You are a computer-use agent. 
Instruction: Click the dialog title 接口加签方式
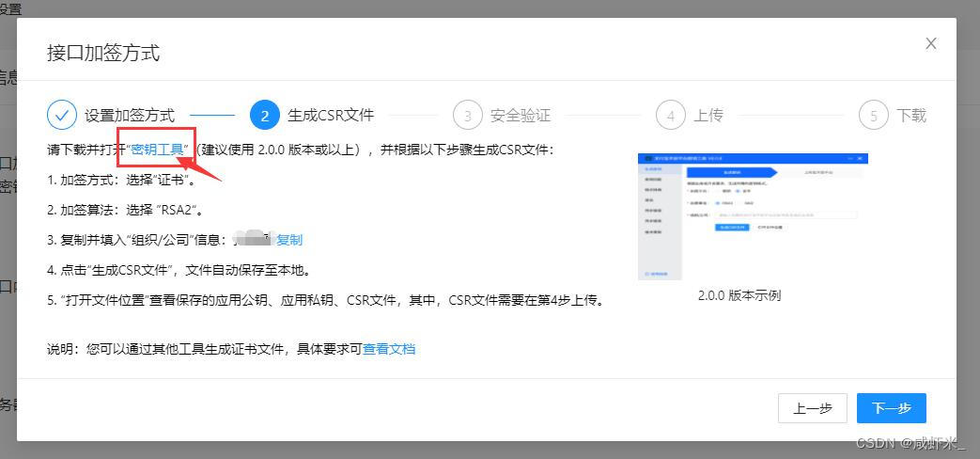103,53
